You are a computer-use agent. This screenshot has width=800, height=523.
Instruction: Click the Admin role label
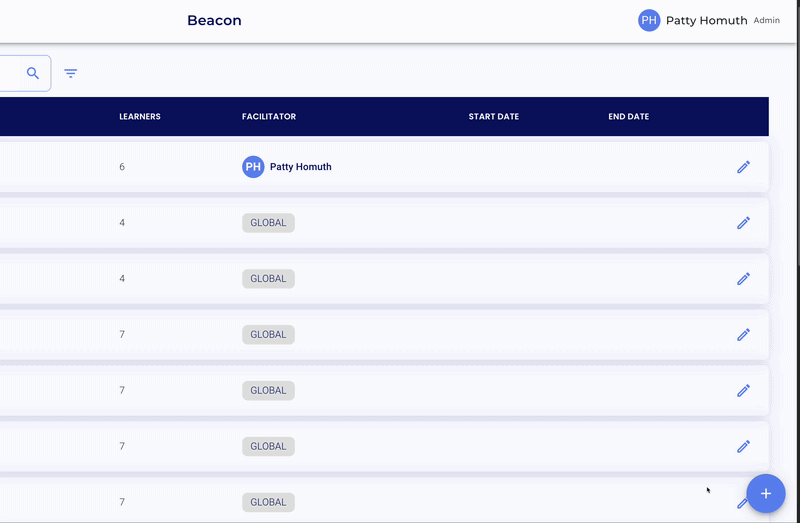[x=767, y=21]
